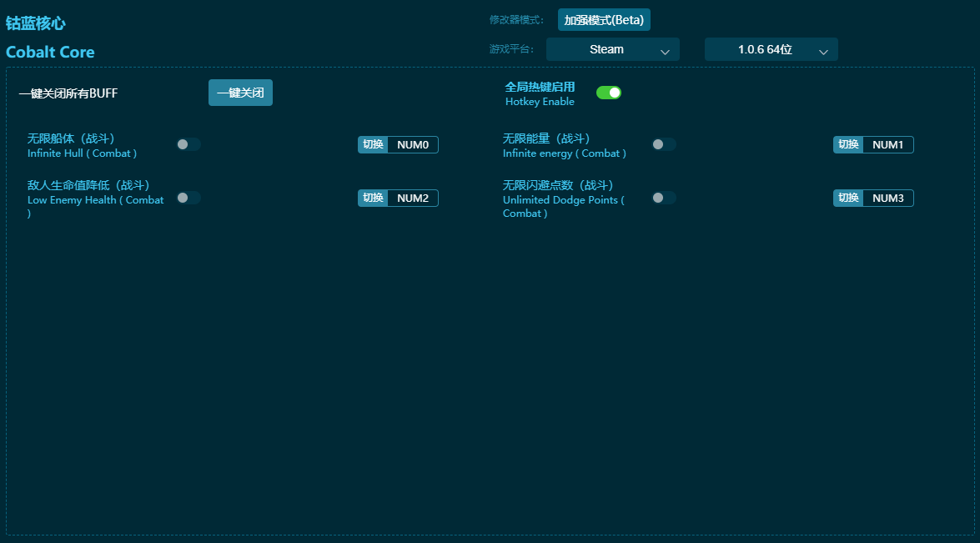The image size is (980, 543).
Task: Turn on the Infinite energy (Combat) toggle
Action: tap(664, 144)
